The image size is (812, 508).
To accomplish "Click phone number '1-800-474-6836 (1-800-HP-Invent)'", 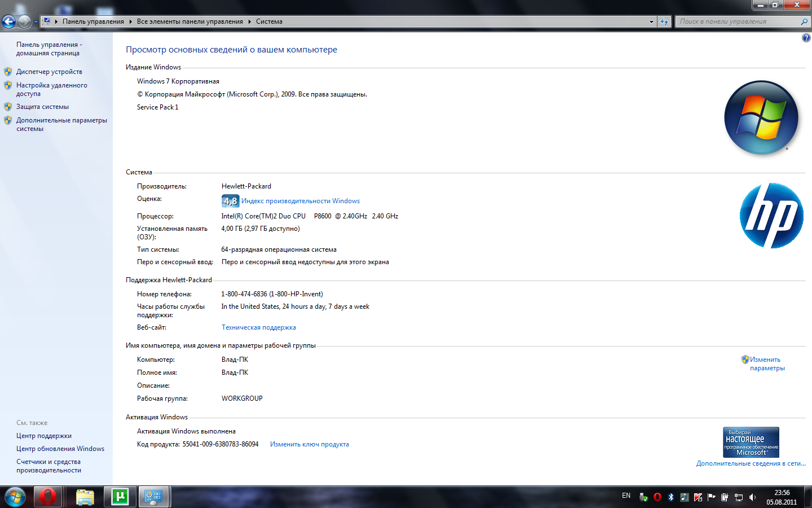I will [x=272, y=294].
